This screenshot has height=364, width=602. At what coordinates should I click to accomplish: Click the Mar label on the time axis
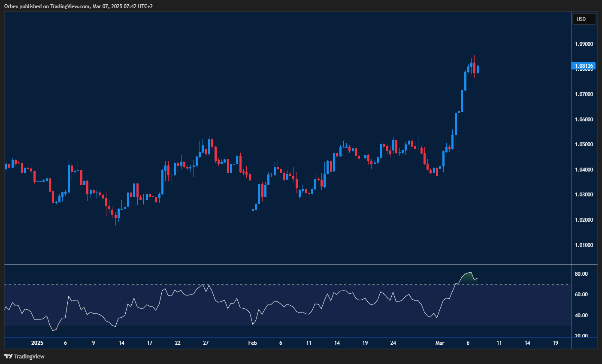[440, 343]
